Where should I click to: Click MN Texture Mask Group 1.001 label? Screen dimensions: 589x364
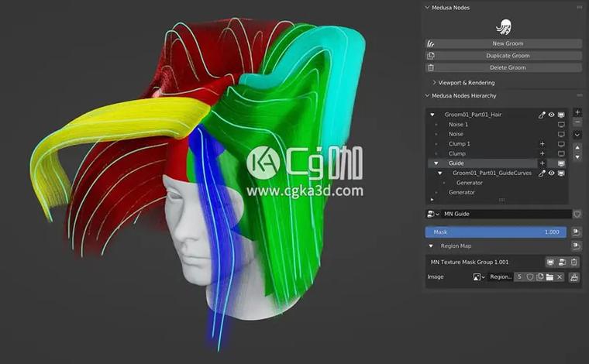(469, 263)
